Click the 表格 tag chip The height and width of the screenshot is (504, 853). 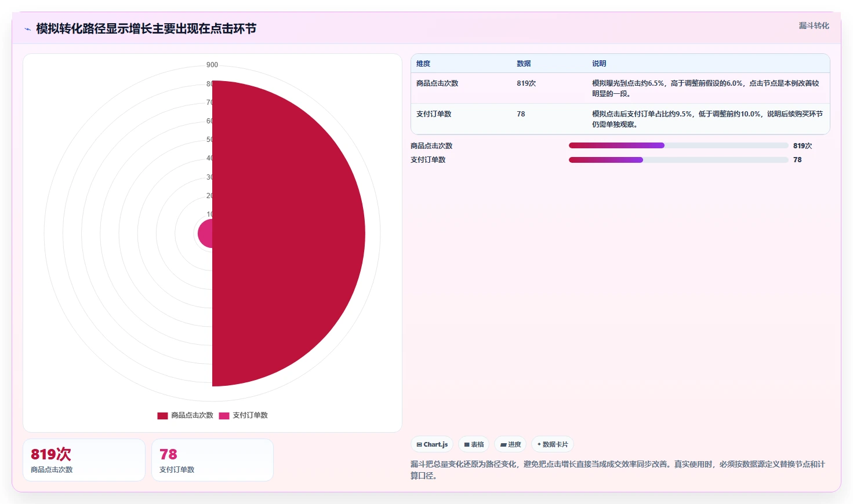coord(474,444)
